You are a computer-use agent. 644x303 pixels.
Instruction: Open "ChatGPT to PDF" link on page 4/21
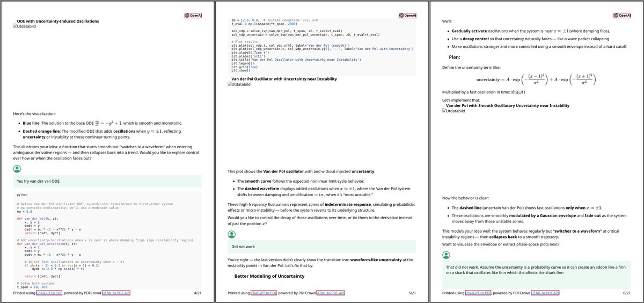tap(49, 293)
